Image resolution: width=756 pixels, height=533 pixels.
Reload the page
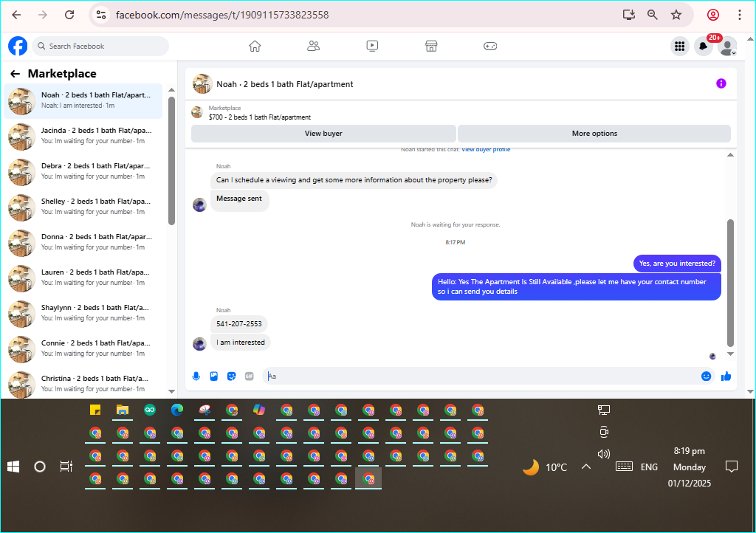[x=69, y=15]
